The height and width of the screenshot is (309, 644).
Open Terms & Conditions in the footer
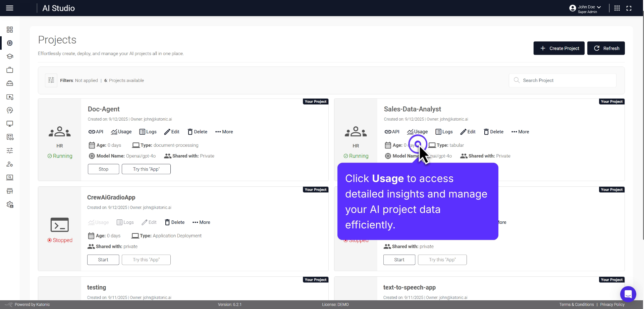(576, 304)
